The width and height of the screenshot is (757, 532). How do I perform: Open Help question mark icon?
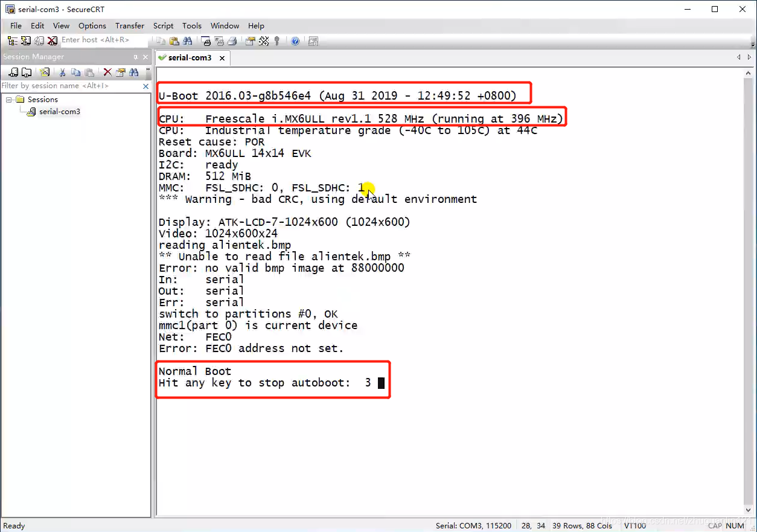(295, 41)
